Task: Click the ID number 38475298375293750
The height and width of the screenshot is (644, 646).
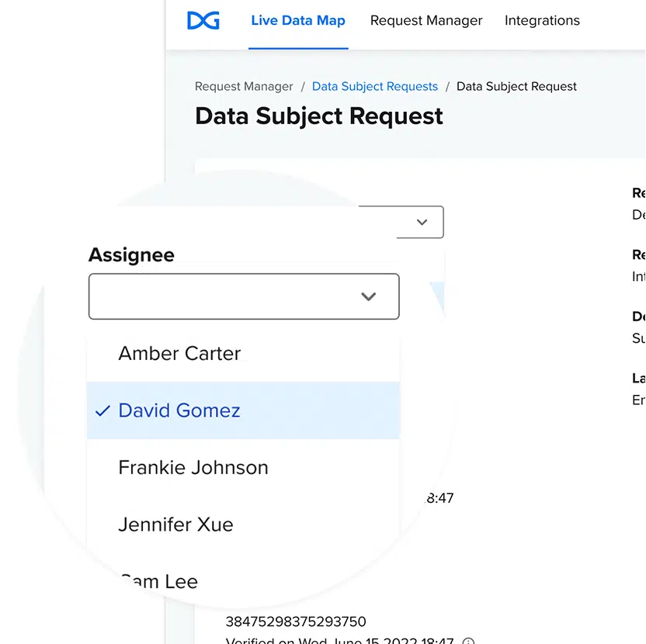Action: [x=296, y=621]
